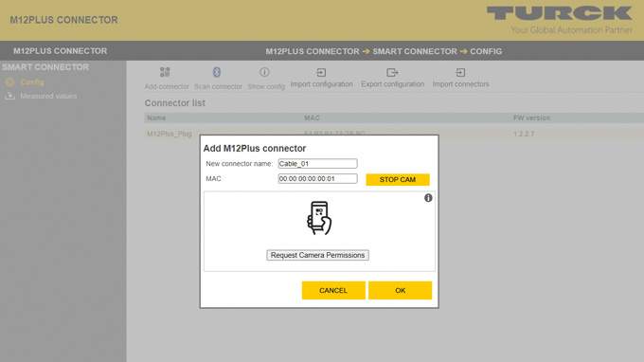
Task: Open Config in the sidebar
Action: click(x=32, y=82)
